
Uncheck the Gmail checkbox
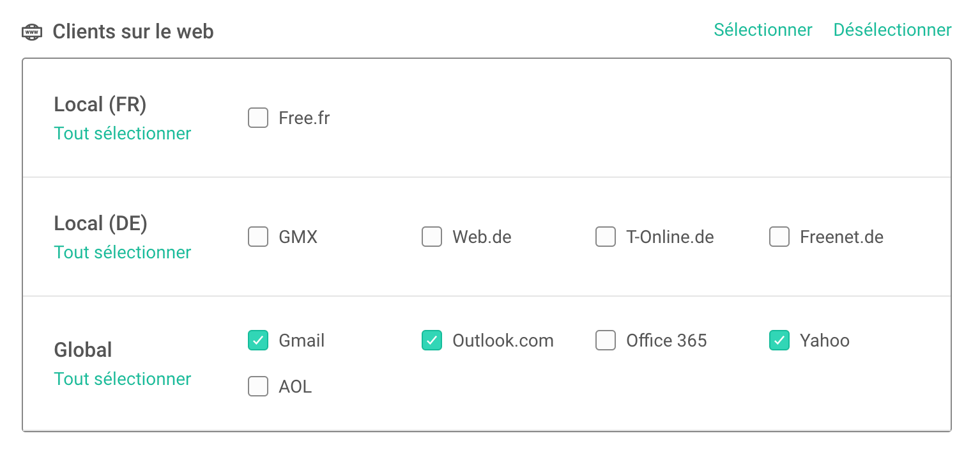258,340
